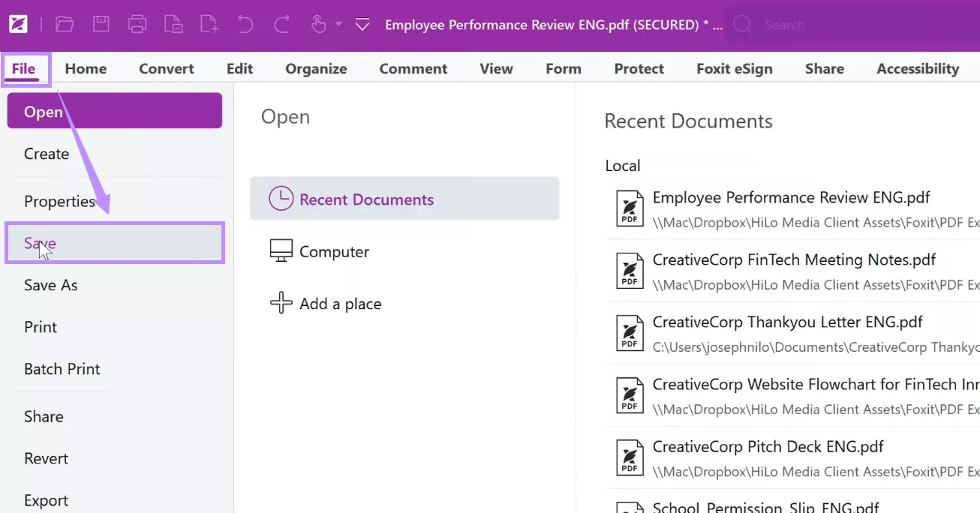Click the document with lock icon in title bar

[x=173, y=24]
